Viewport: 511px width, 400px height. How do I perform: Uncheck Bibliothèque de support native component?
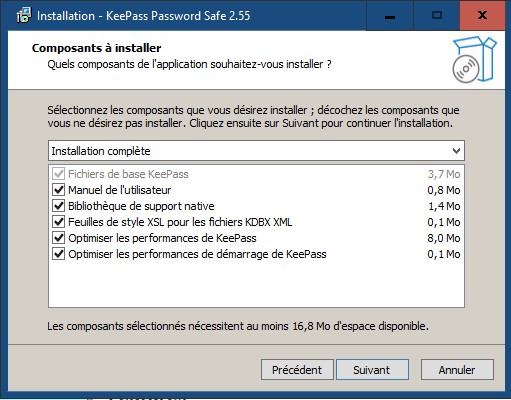coord(59,206)
